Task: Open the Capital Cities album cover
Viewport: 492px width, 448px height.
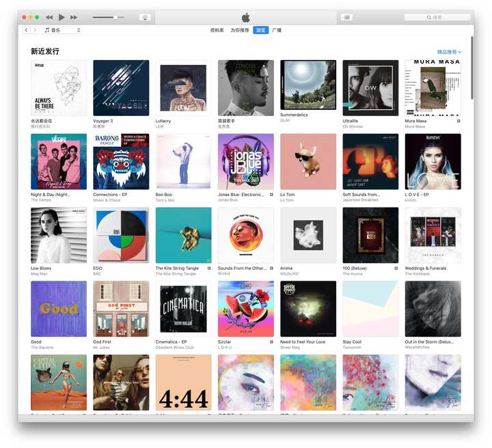Action: click(x=59, y=383)
